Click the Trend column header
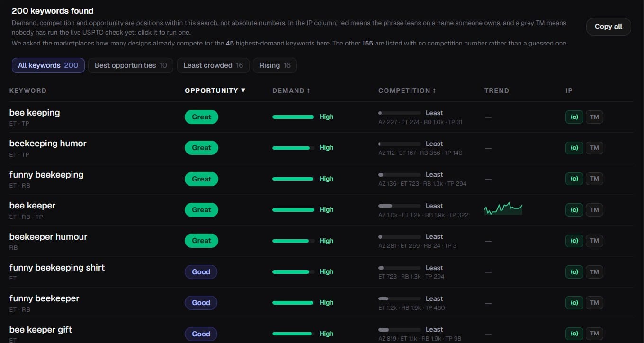Screen dimensions: 644x343 497,90
